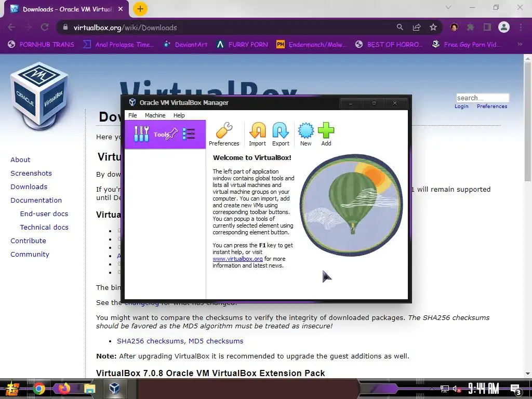532x399 pixels.
Task: Open Chrome from the taskbar
Action: [38, 389]
